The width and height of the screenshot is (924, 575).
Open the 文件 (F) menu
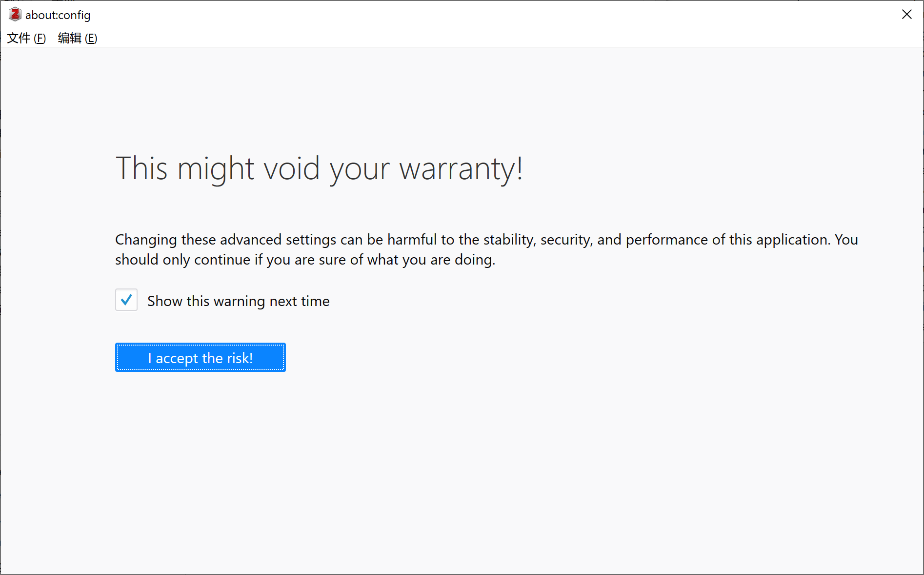click(26, 38)
